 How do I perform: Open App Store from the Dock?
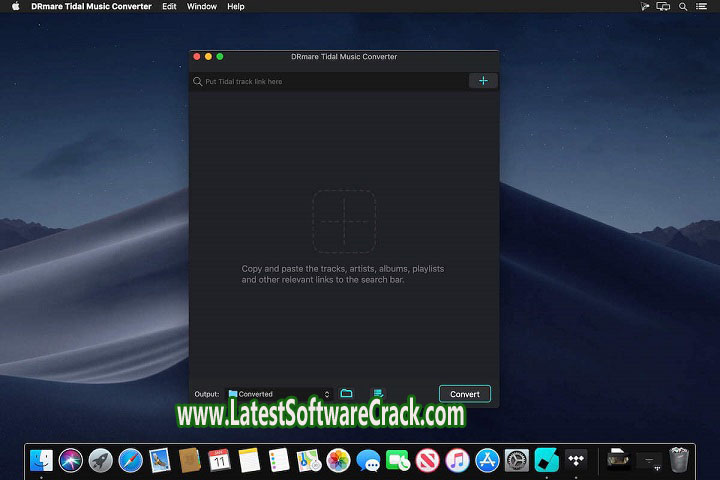click(487, 461)
